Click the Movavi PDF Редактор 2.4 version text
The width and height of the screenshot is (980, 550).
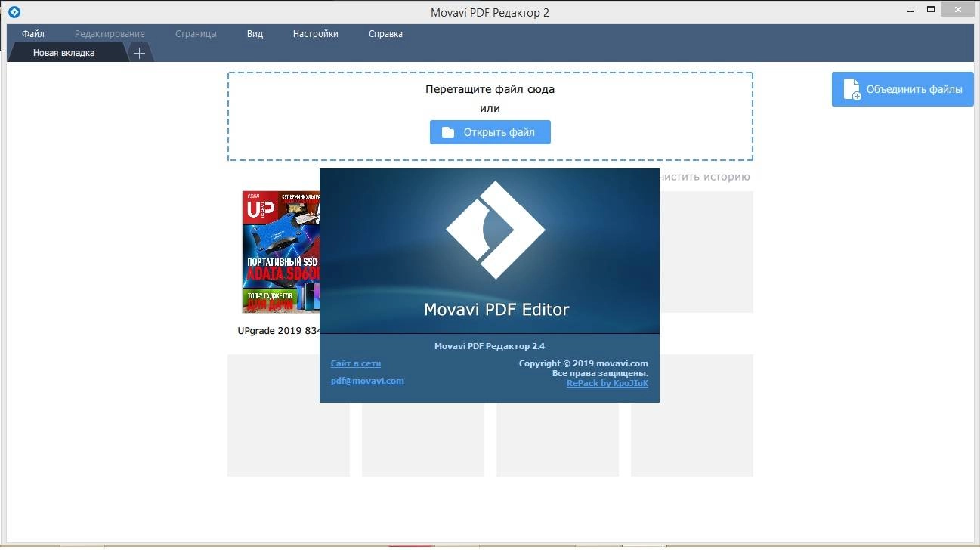[x=490, y=346]
